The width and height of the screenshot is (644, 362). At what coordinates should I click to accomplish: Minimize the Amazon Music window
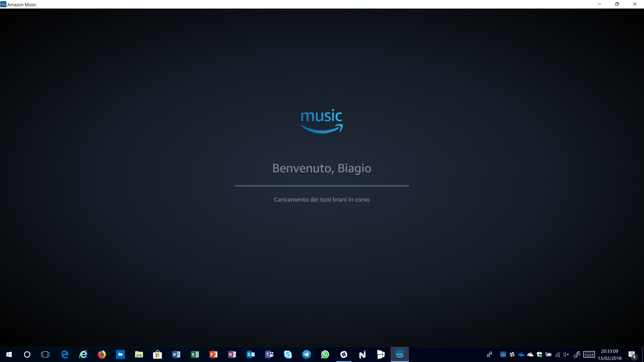[x=599, y=4]
